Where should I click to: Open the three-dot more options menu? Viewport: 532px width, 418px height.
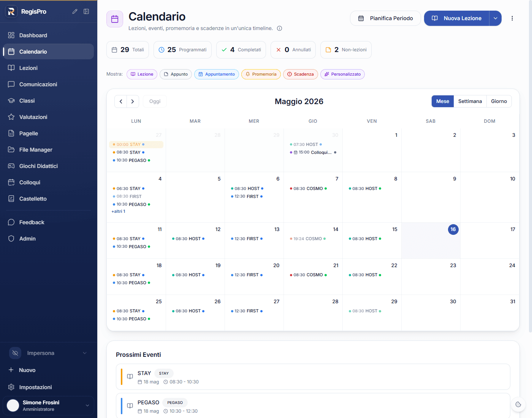512,18
